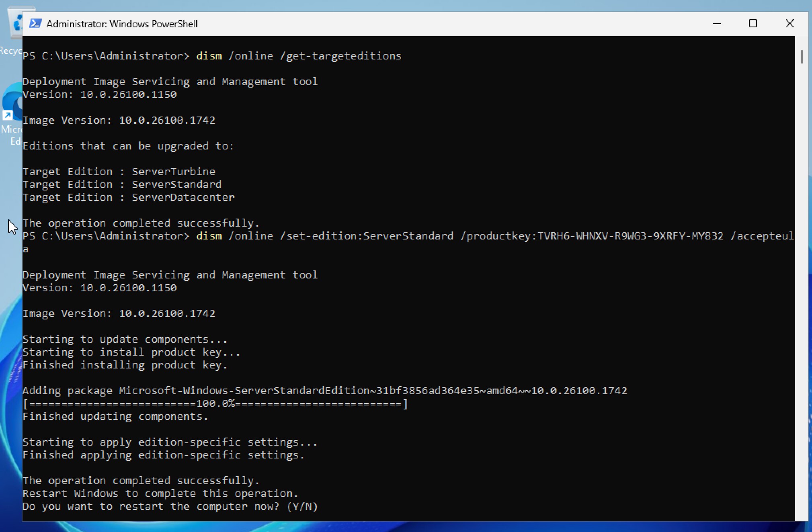Click 'Restart Windows to complete this operation' line
This screenshot has width=812, height=532.
(x=160, y=493)
